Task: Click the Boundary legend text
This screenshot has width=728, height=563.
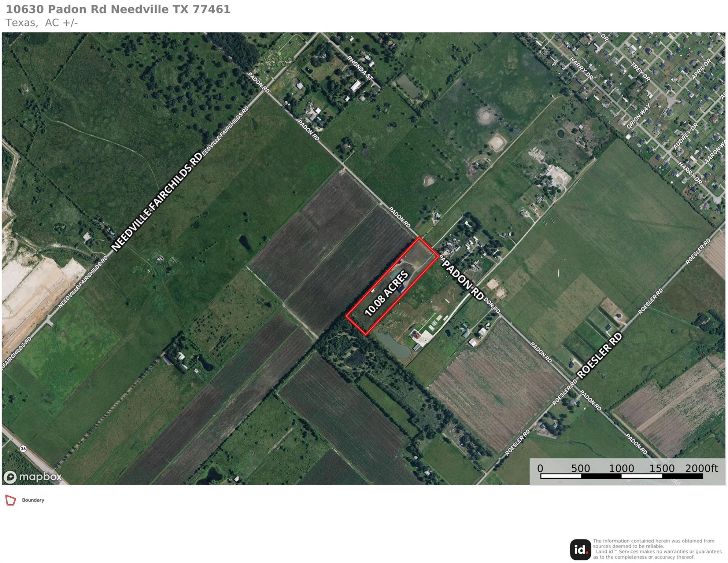Action: click(33, 500)
